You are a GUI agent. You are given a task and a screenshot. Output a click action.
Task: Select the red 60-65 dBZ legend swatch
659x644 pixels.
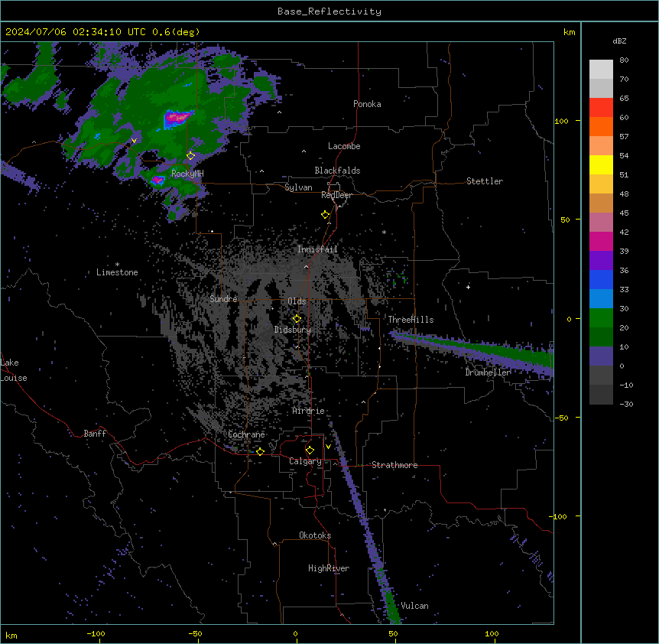(601, 108)
